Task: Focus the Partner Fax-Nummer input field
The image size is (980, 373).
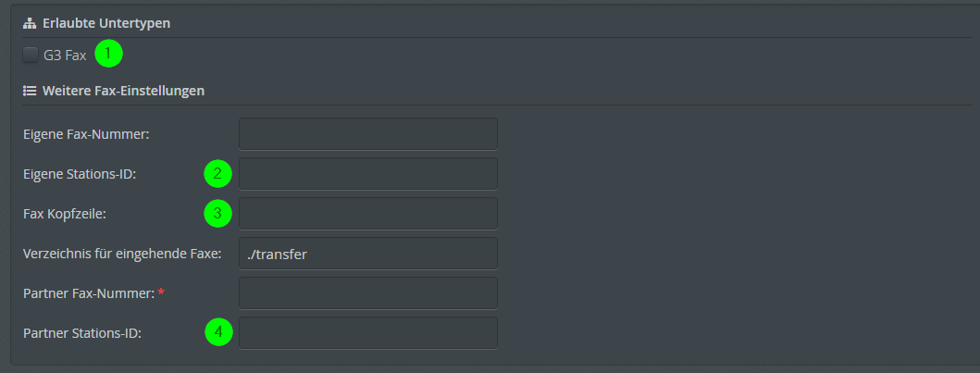Action: [368, 293]
